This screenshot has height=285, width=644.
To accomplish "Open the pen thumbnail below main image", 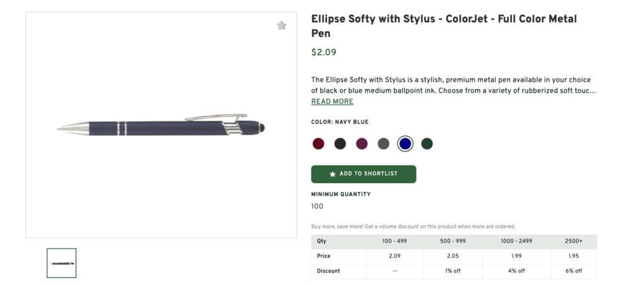I will click(x=62, y=263).
